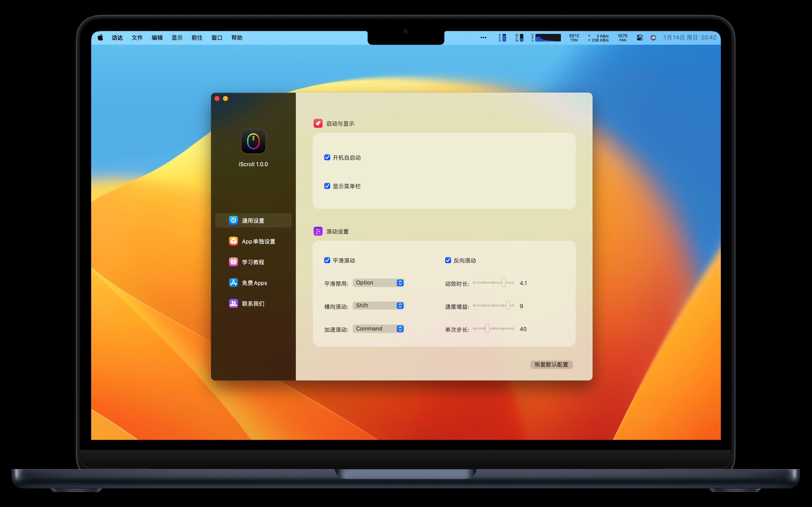Image resolution: width=812 pixels, height=507 pixels.
Task: Toggle the 反向滚动 checkbox
Action: [448, 260]
